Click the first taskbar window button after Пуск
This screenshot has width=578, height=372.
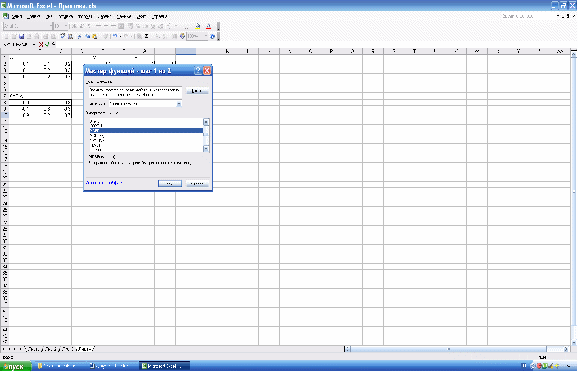coord(59,366)
